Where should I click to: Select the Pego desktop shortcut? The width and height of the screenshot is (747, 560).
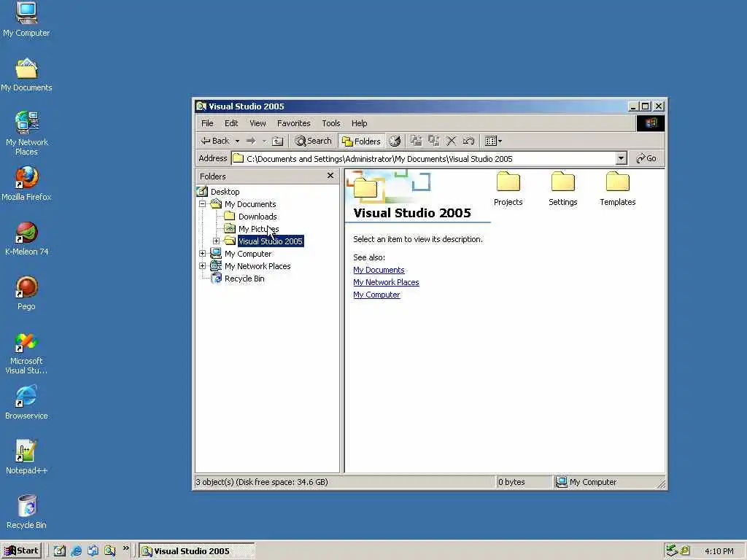[26, 293]
